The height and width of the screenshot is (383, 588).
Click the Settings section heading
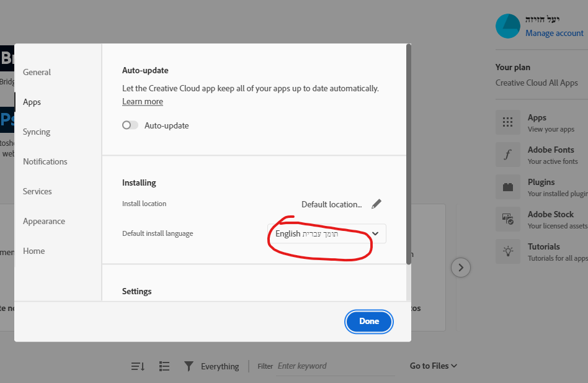coord(137,292)
